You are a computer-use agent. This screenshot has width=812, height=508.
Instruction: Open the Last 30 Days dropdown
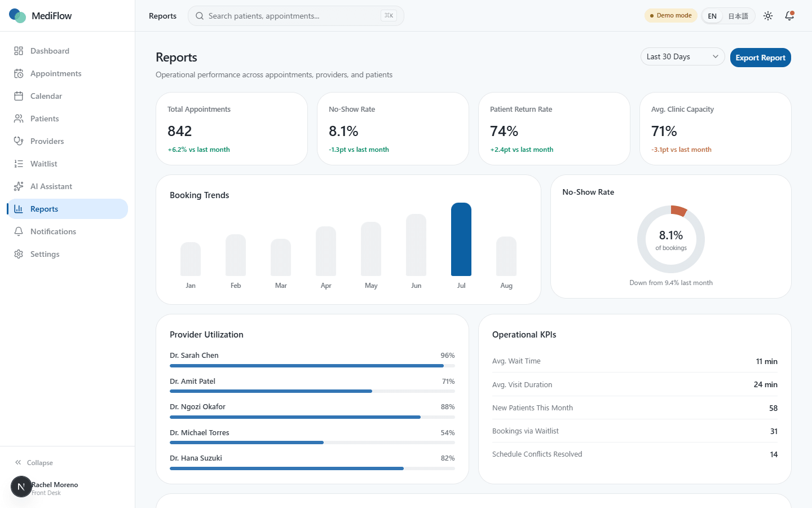682,56
